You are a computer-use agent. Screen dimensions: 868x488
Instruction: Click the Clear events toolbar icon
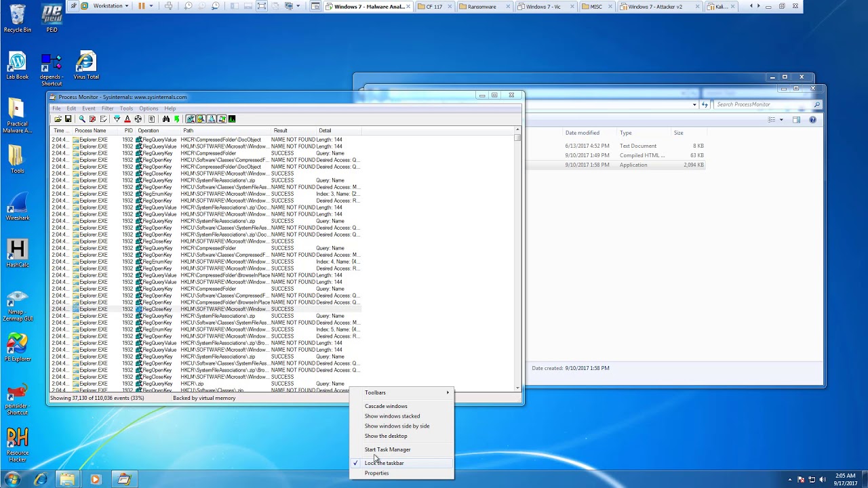[x=103, y=119]
